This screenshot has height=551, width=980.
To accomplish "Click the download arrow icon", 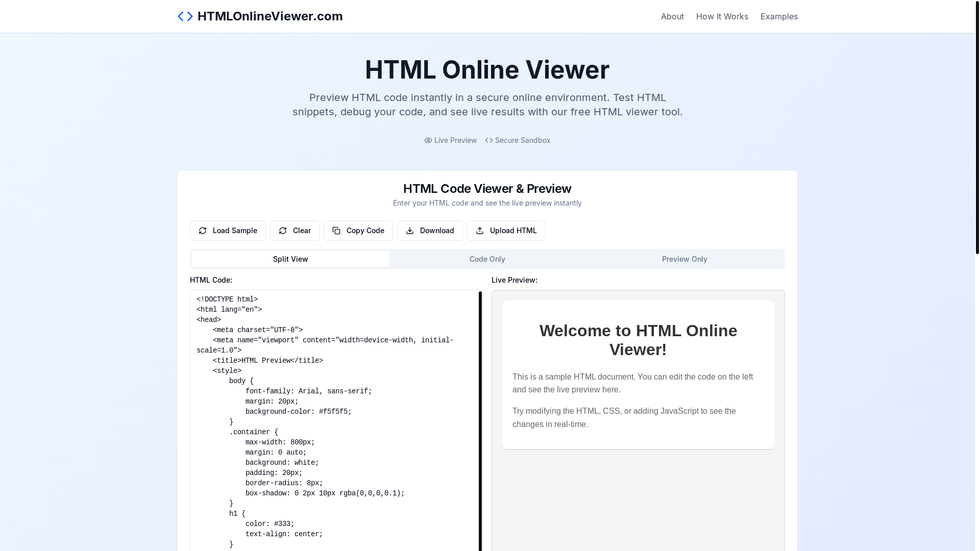I will coord(410,231).
